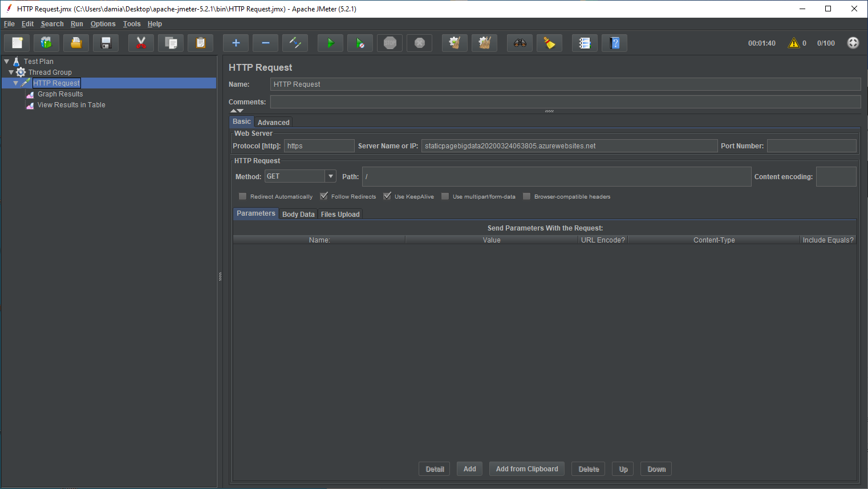868x489 pixels.
Task: Click the Detail button
Action: (434, 468)
